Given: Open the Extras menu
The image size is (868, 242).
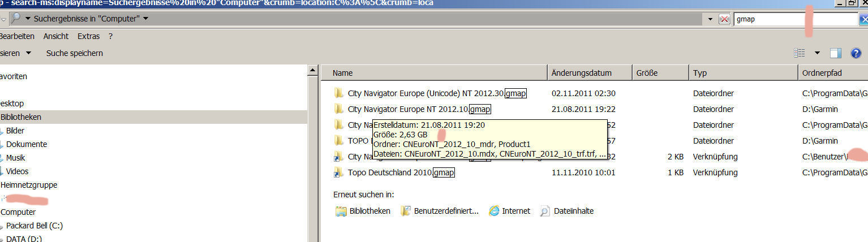Looking at the screenshot, I should (88, 36).
